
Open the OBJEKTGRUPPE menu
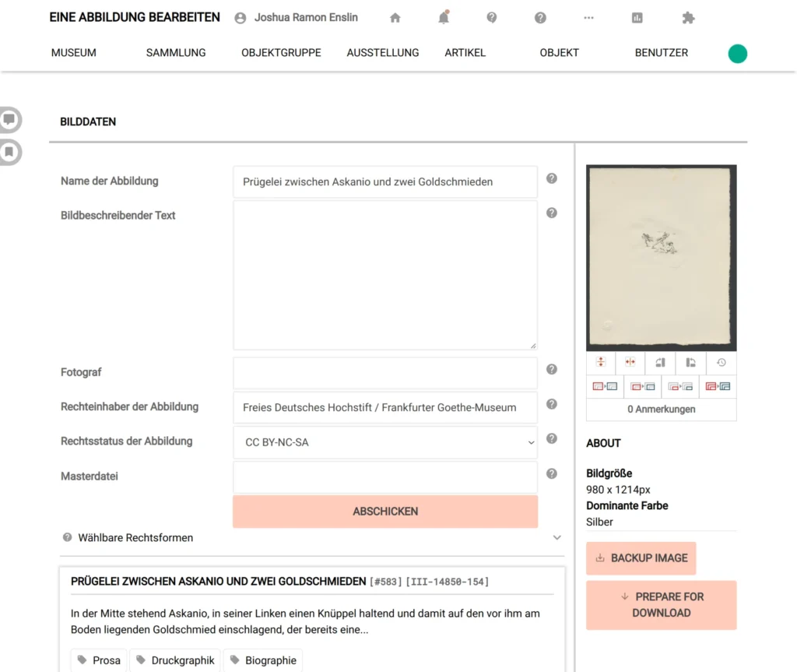pos(281,53)
